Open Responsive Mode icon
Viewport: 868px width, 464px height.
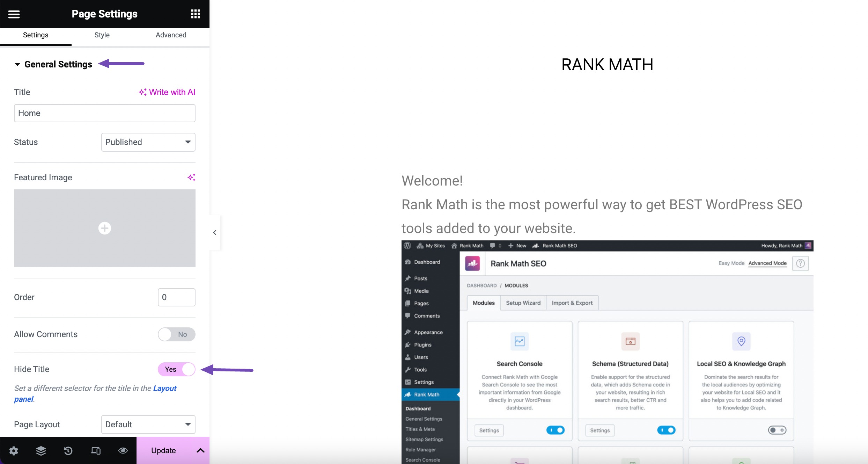(x=96, y=451)
